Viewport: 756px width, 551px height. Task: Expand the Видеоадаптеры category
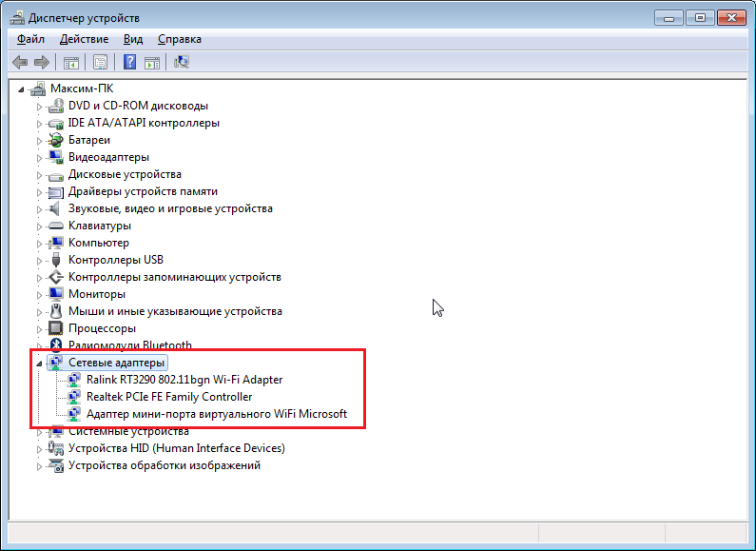coord(39,158)
